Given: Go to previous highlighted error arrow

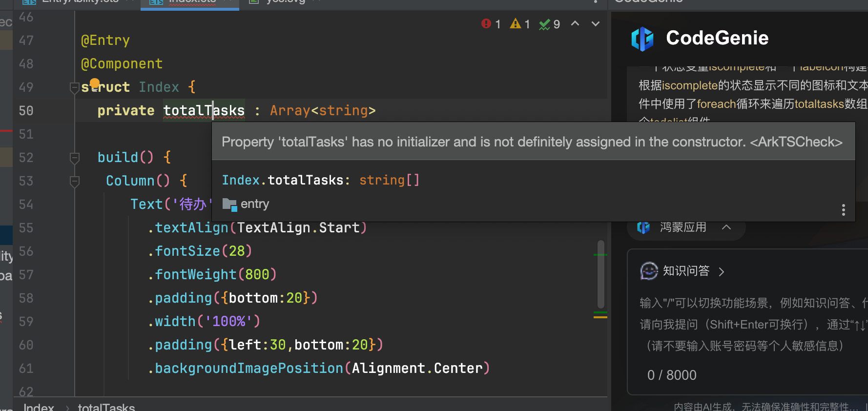Looking at the screenshot, I should click(576, 23).
